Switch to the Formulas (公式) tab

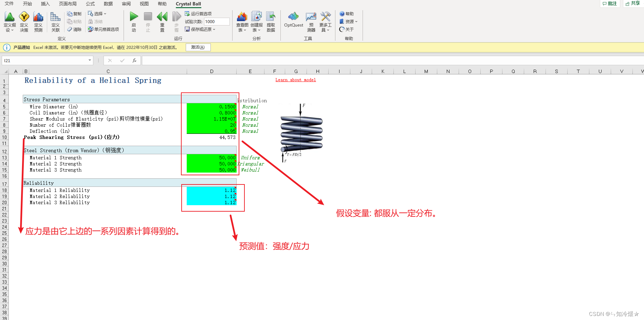(90, 4)
